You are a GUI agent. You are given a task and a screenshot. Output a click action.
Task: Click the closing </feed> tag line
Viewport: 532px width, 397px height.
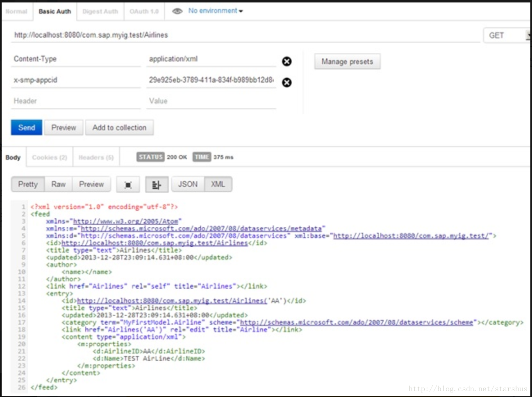click(x=44, y=387)
